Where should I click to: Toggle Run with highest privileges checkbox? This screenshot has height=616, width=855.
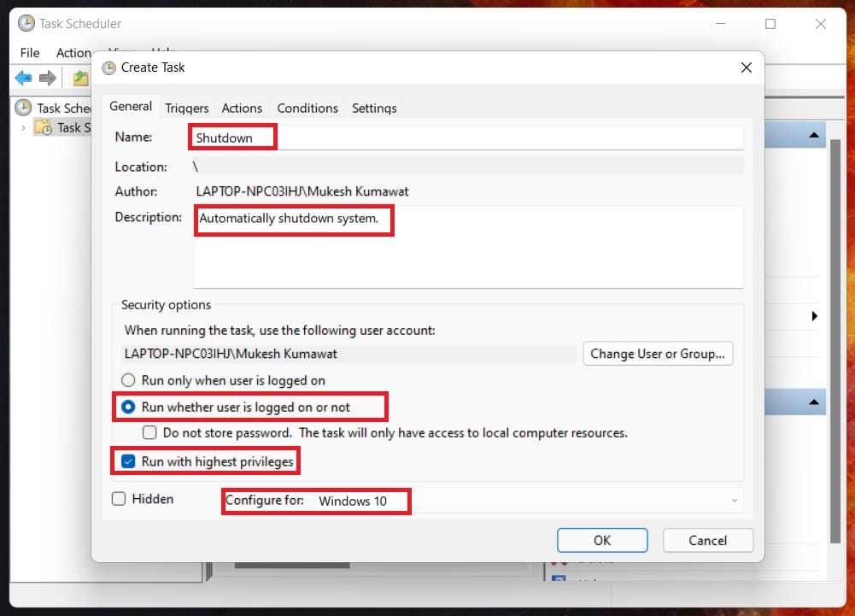[x=128, y=461]
